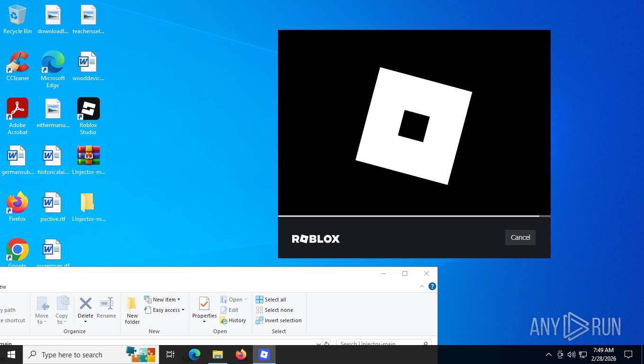Open the Action Center notifications
The height and width of the screenshot is (364, 644).
[x=628, y=355]
